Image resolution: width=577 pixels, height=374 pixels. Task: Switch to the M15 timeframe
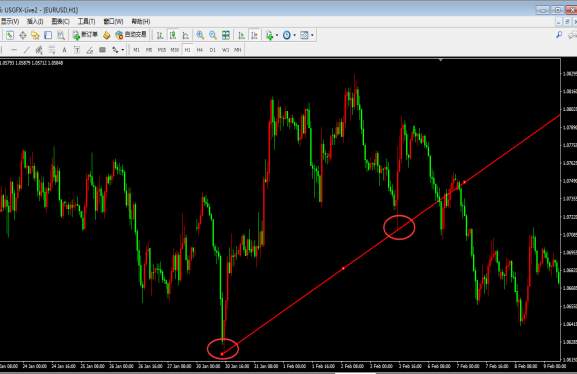[162, 50]
